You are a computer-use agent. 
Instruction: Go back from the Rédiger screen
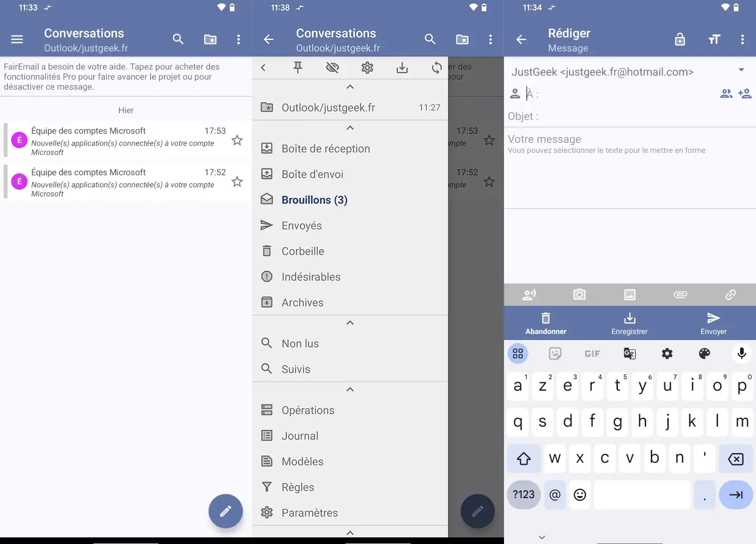521,39
